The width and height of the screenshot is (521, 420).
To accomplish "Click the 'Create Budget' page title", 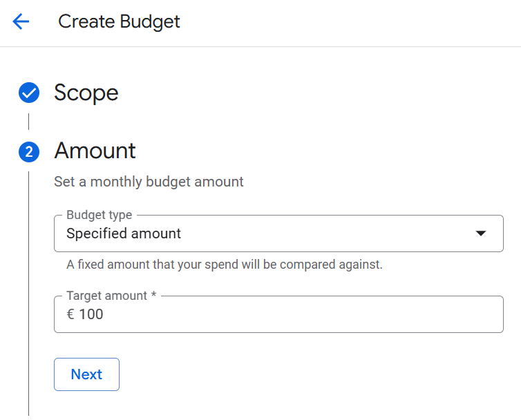I will coord(119,22).
